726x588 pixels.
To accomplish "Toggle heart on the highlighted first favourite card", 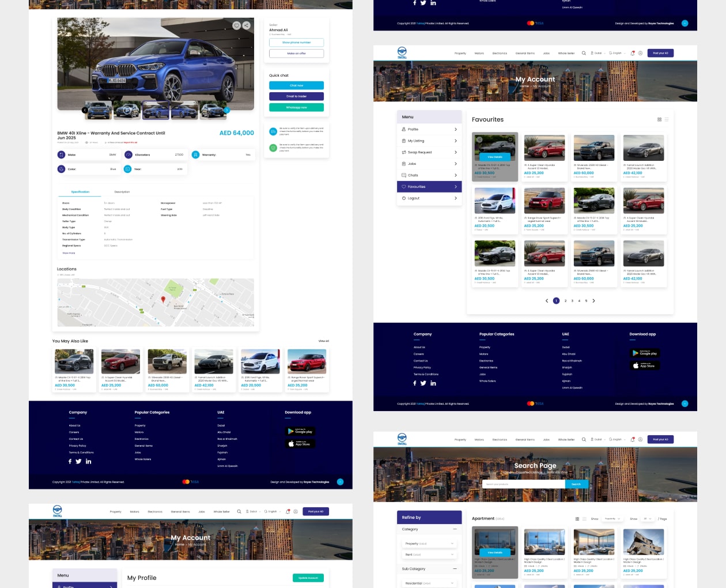I will point(511,139).
